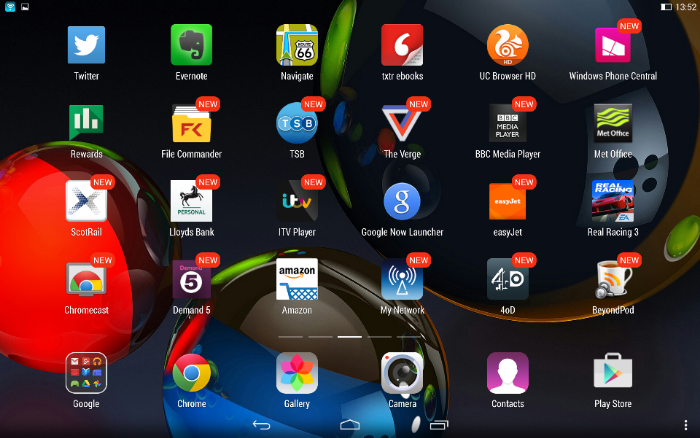
Task: Tap Google Now Launcher icon
Action: [402, 201]
